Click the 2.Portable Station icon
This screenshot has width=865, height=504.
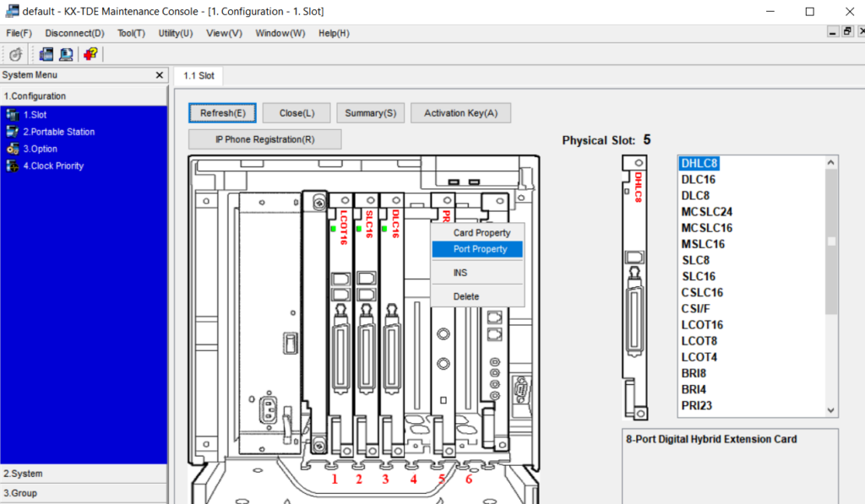coord(12,132)
